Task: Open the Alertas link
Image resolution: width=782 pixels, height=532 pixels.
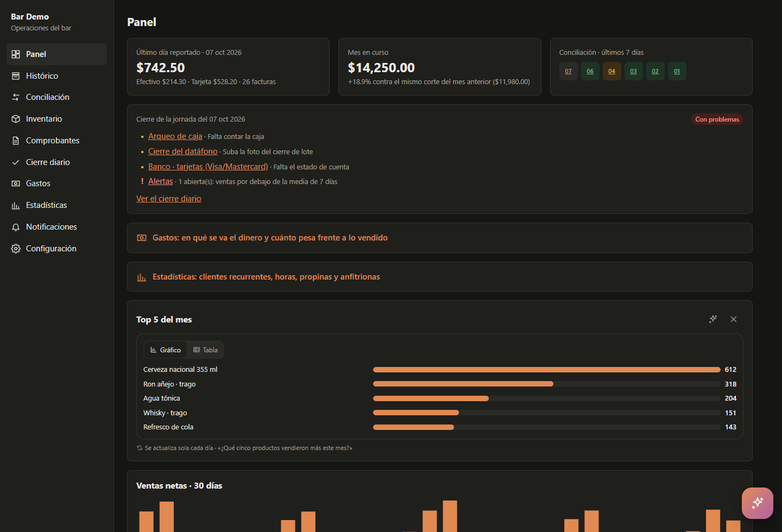Action: point(160,181)
